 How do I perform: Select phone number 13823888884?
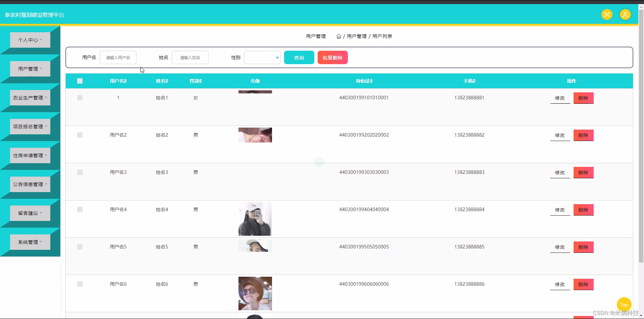coord(469,210)
